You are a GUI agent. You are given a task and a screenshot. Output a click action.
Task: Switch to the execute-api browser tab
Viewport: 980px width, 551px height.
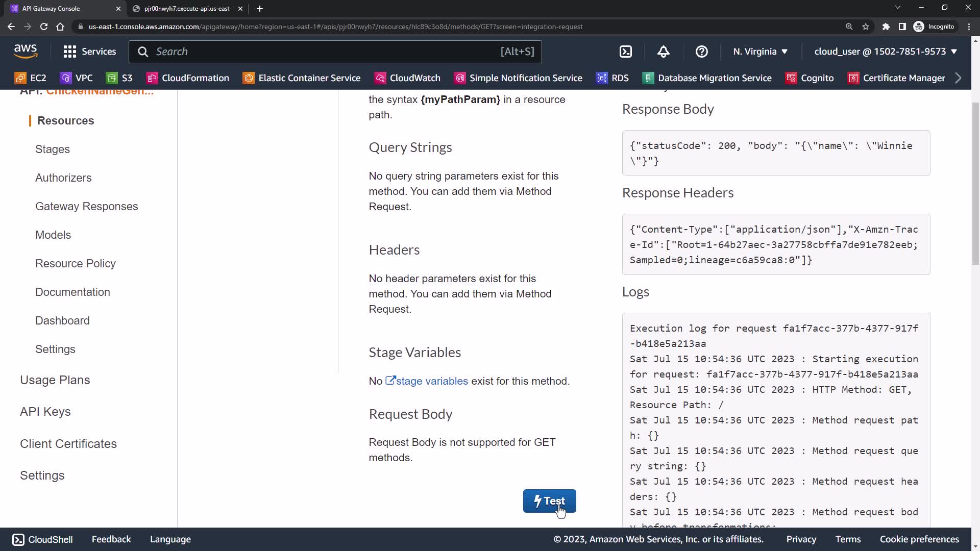click(187, 9)
